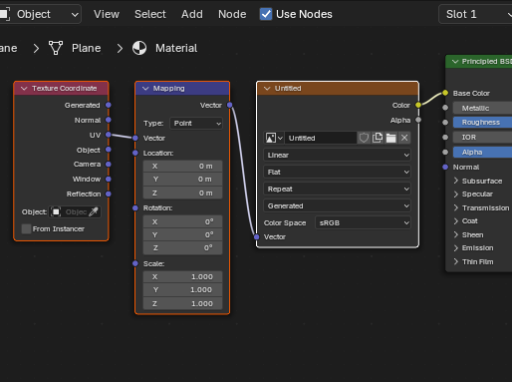Open the image browse icon dropdown

[x=274, y=138]
